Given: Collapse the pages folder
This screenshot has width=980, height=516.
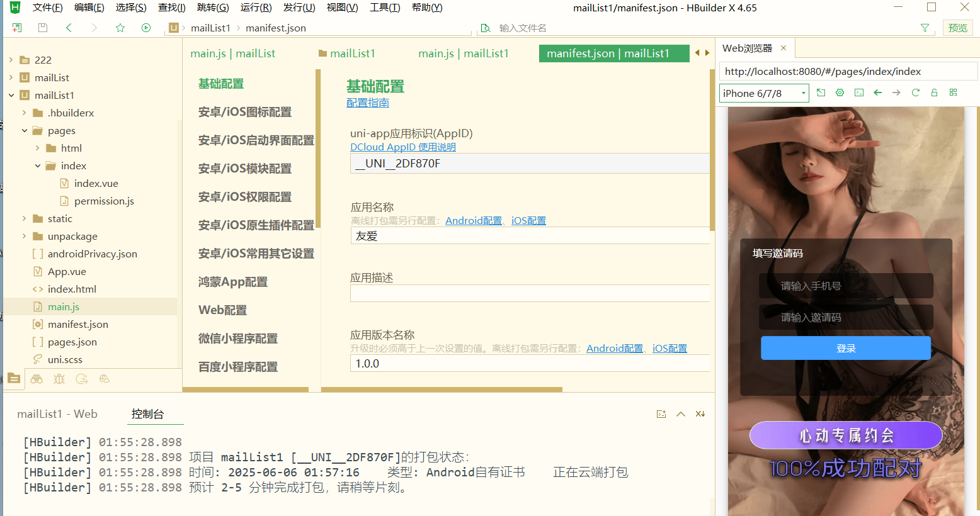Looking at the screenshot, I should (x=25, y=130).
